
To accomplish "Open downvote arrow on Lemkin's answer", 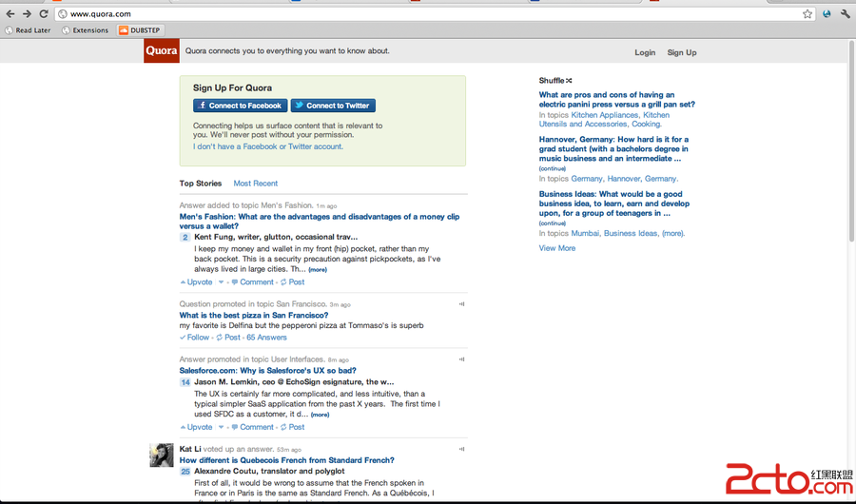I will pyautogui.click(x=221, y=427).
